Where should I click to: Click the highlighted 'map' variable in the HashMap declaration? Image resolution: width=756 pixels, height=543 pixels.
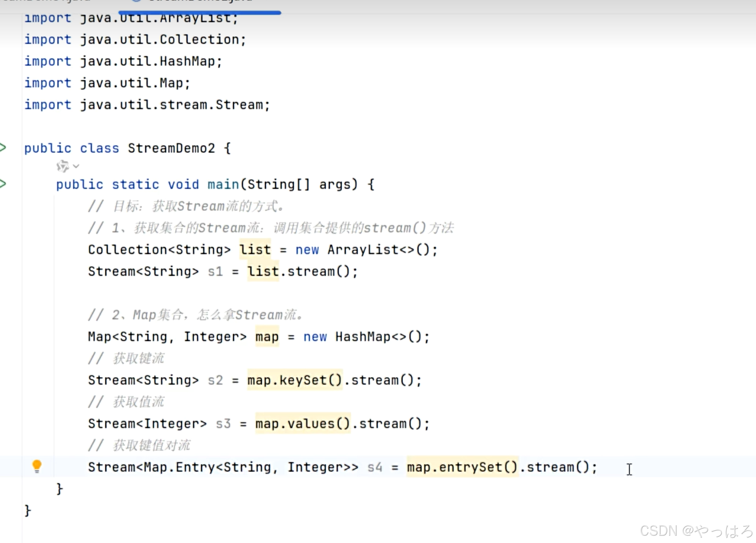(x=267, y=337)
